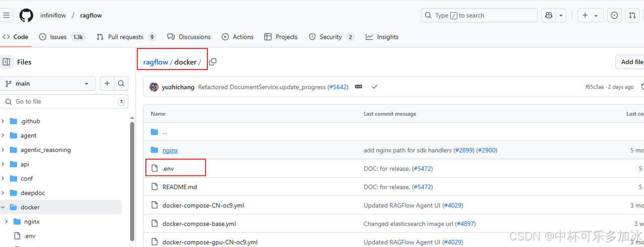The image size is (644, 247).
Task: Open docker-compose-CN-oc9.yml file
Action: pos(203,205)
